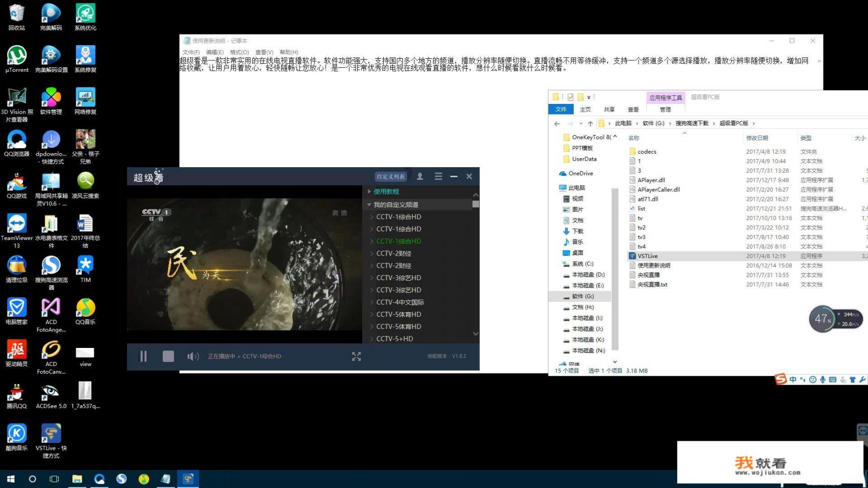The image size is (868, 488).
Task: Select the 酷狗音乐 desktop icon
Action: point(17,437)
